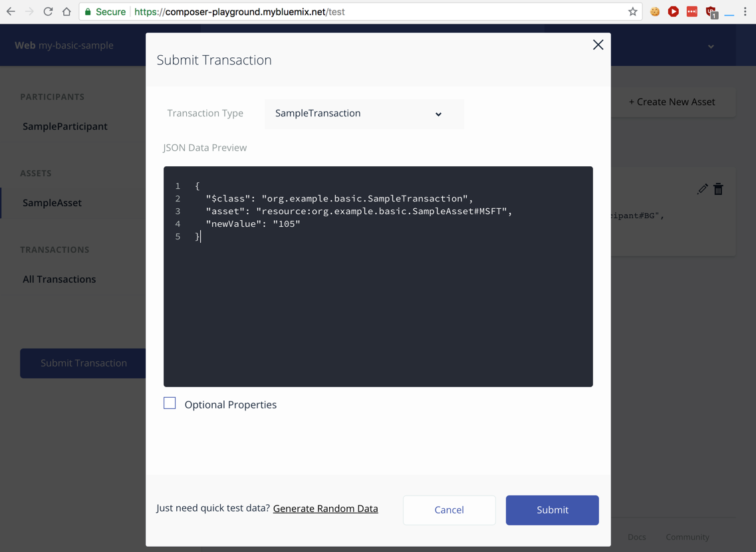The image size is (756, 552).
Task: Click the red dots password extension icon
Action: coord(692,11)
